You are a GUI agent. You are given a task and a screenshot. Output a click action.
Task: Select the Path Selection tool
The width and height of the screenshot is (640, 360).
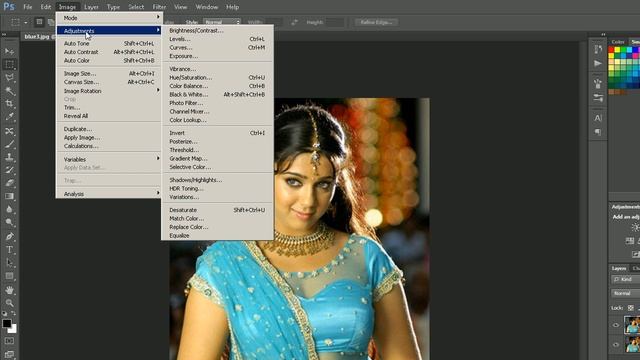click(9, 262)
